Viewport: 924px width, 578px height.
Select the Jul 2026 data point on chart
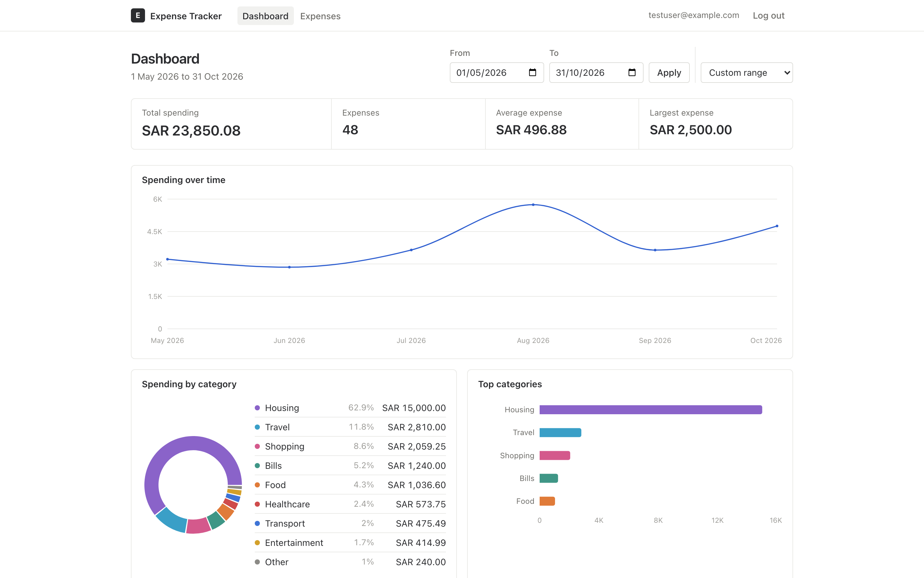411,250
